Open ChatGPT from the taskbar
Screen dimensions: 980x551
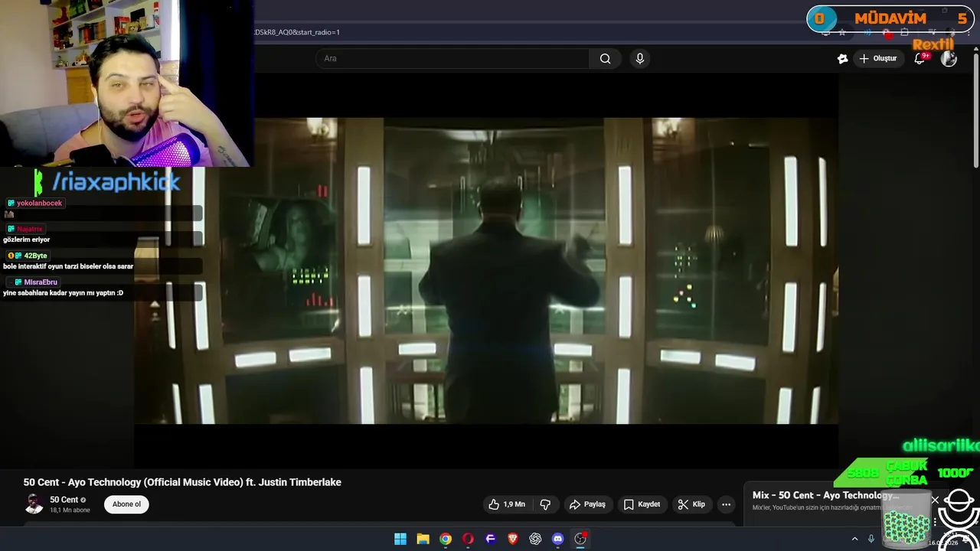tap(535, 539)
